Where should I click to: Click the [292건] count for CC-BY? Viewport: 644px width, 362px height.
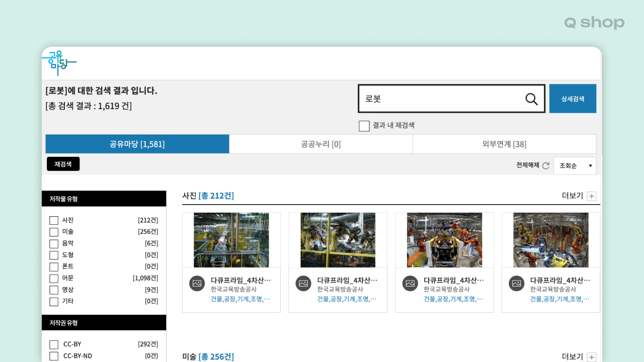pos(148,344)
